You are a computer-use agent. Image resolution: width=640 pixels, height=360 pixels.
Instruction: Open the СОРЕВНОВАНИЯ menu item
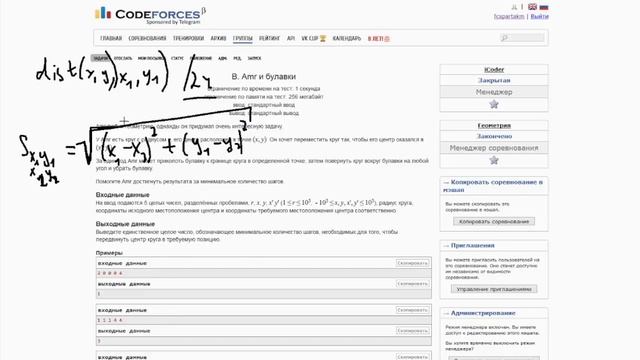(x=147, y=38)
